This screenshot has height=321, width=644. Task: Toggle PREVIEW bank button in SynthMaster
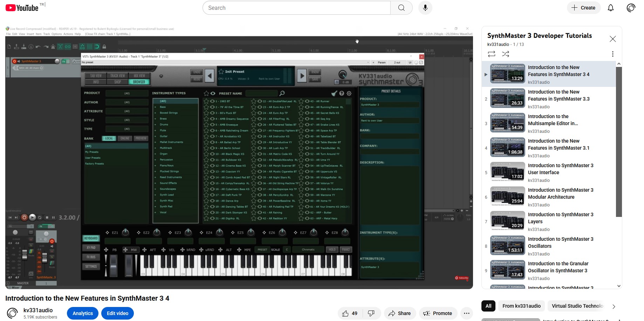pyautogui.click(x=141, y=138)
